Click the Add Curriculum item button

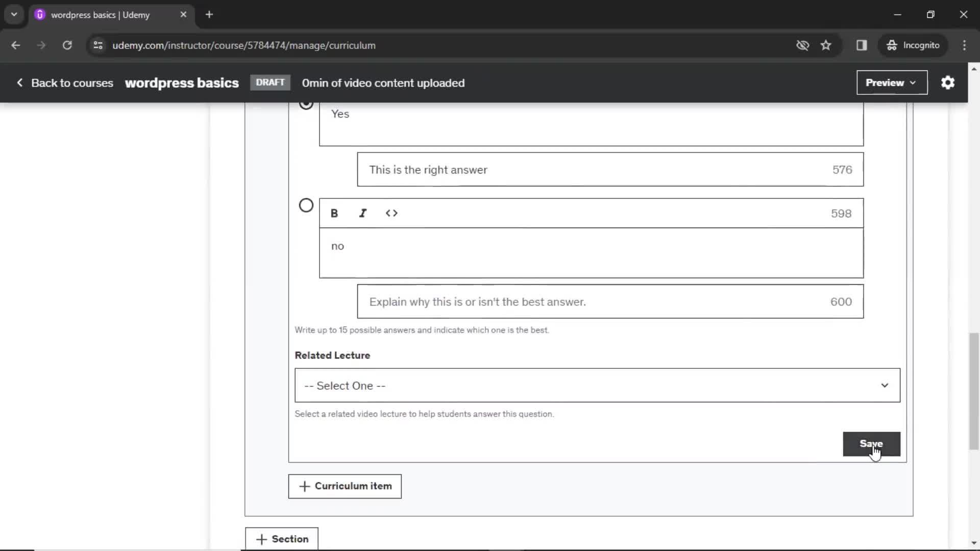(345, 486)
